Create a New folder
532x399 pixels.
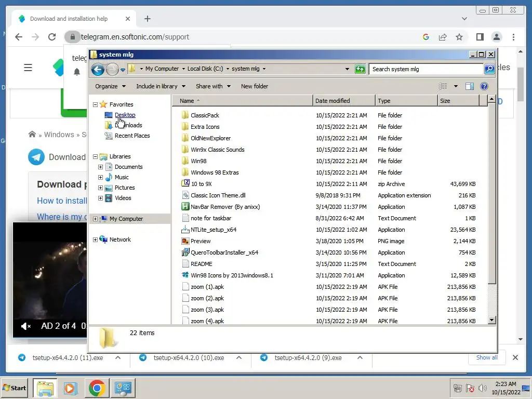point(255,86)
